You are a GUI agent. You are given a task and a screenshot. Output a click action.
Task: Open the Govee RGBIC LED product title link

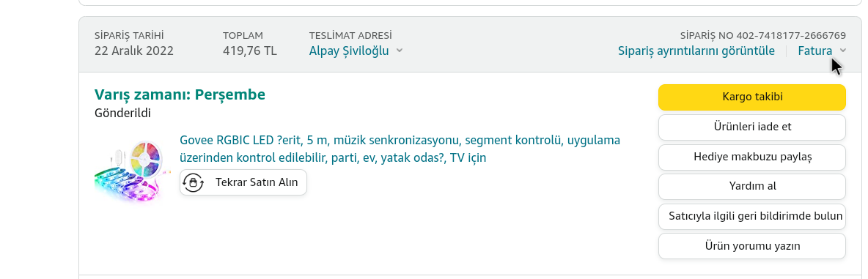(x=400, y=149)
